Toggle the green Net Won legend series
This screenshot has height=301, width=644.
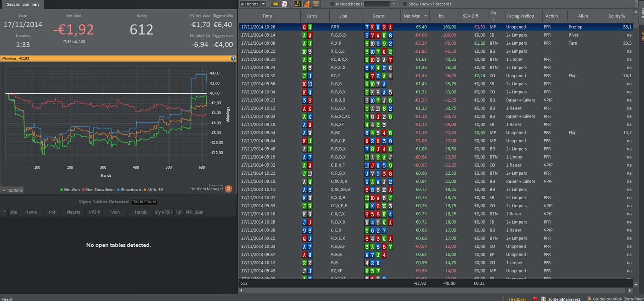70,190
